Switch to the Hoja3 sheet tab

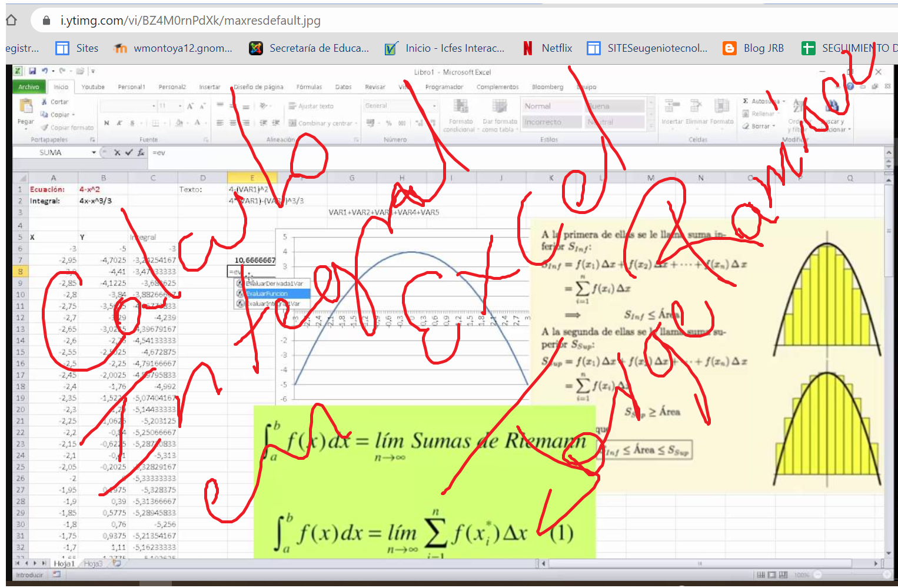[x=93, y=563]
